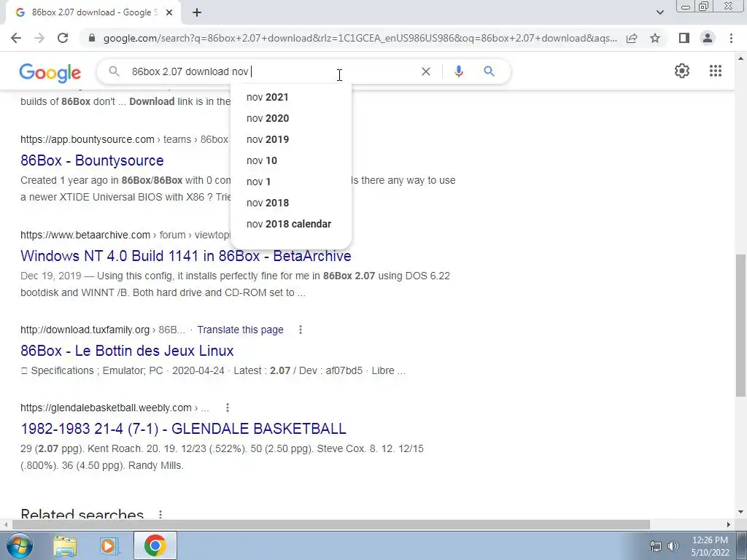
Task: Open the Windows Start menu
Action: (x=19, y=545)
